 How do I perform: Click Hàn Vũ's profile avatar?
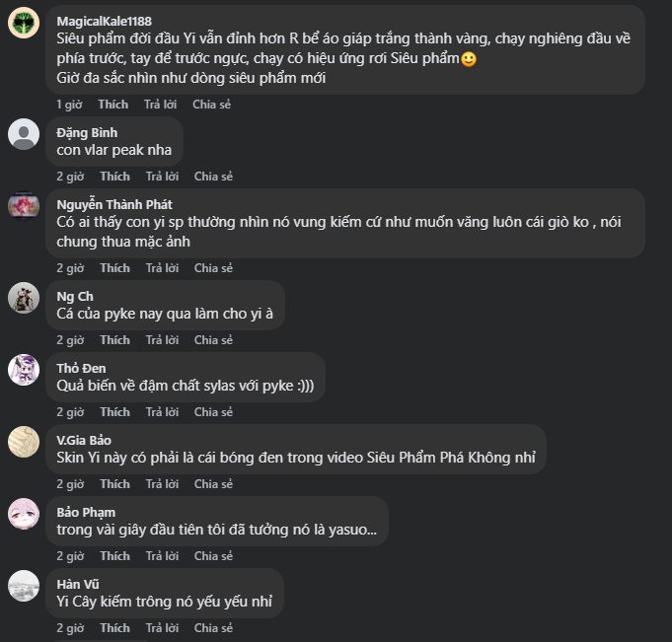coord(24,586)
